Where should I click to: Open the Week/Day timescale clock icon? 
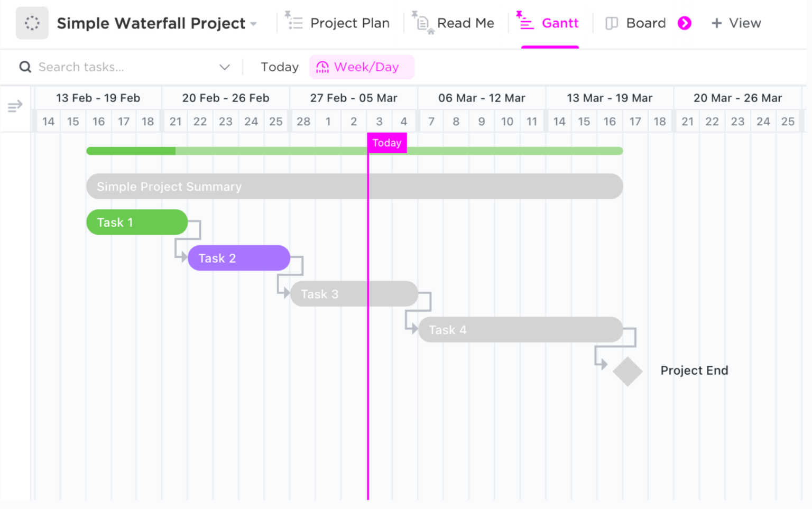pyautogui.click(x=322, y=67)
